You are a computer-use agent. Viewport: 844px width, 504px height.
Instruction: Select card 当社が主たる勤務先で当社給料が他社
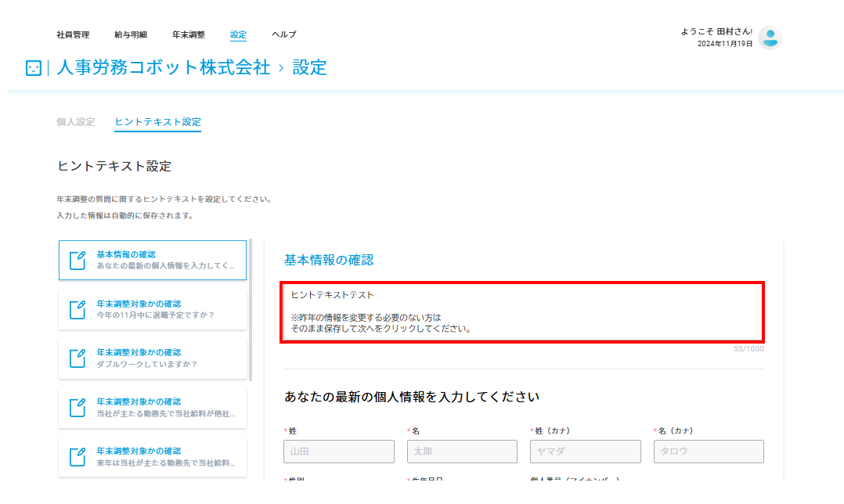coord(153,408)
